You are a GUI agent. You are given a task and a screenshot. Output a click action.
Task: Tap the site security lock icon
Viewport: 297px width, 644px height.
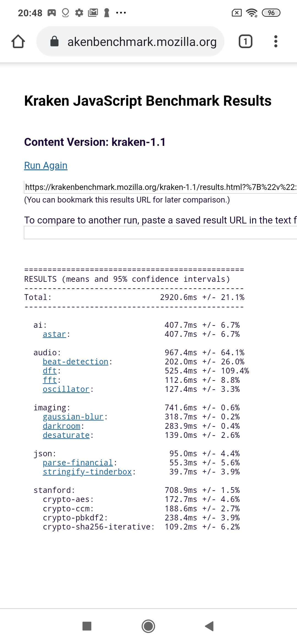pyautogui.click(x=54, y=42)
